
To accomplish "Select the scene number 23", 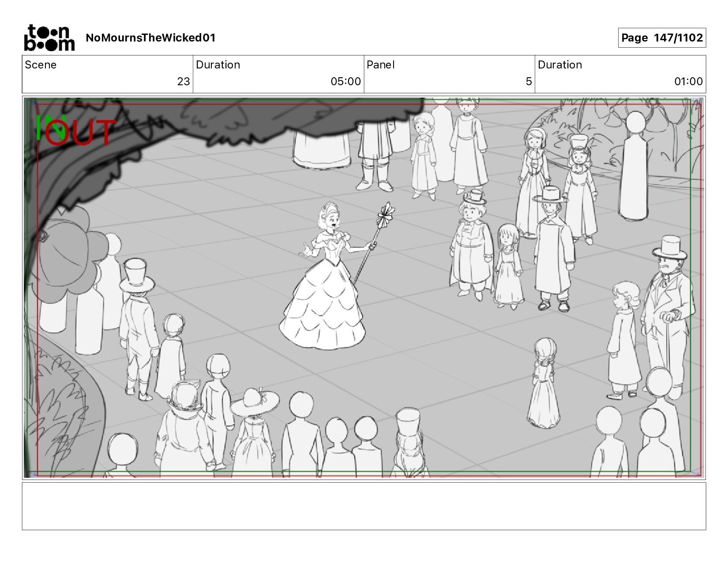I will coord(184,82).
